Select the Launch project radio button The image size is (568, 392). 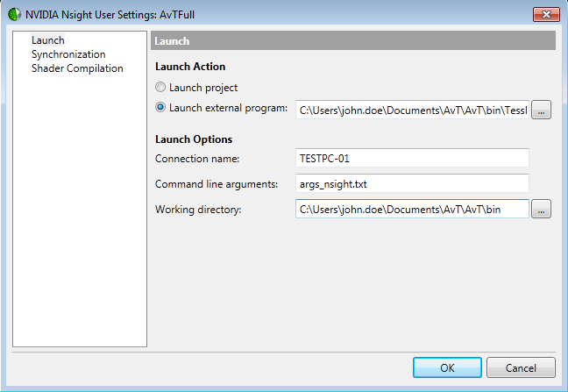point(160,88)
